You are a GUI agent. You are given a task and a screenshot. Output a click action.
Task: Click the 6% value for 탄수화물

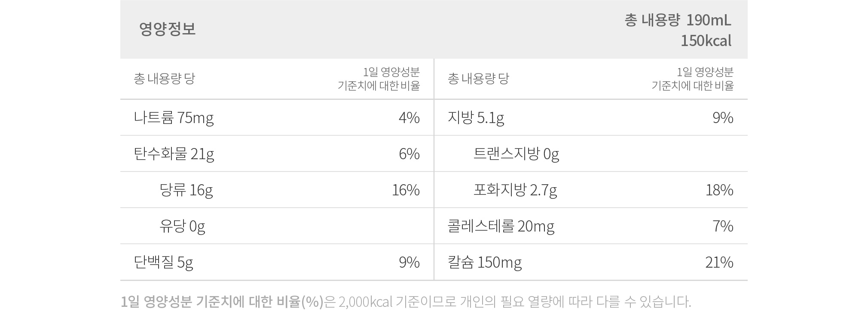[x=409, y=154]
